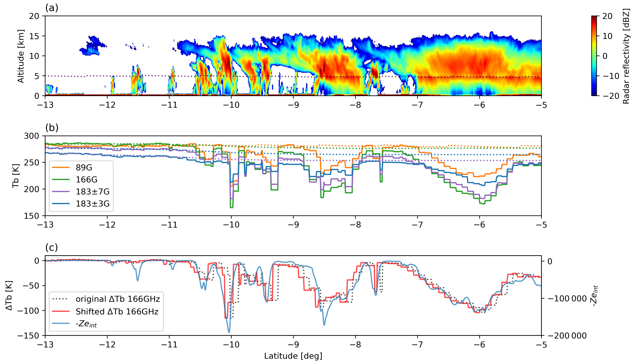The image size is (636, 364).
Task: Click the purple 183±7G legend line sample
Action: [61, 191]
